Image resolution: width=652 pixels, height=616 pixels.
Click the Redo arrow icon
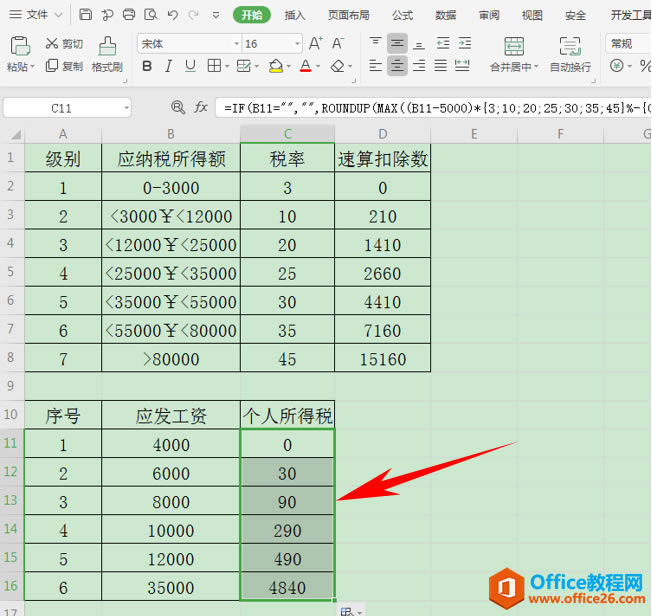[x=193, y=15]
